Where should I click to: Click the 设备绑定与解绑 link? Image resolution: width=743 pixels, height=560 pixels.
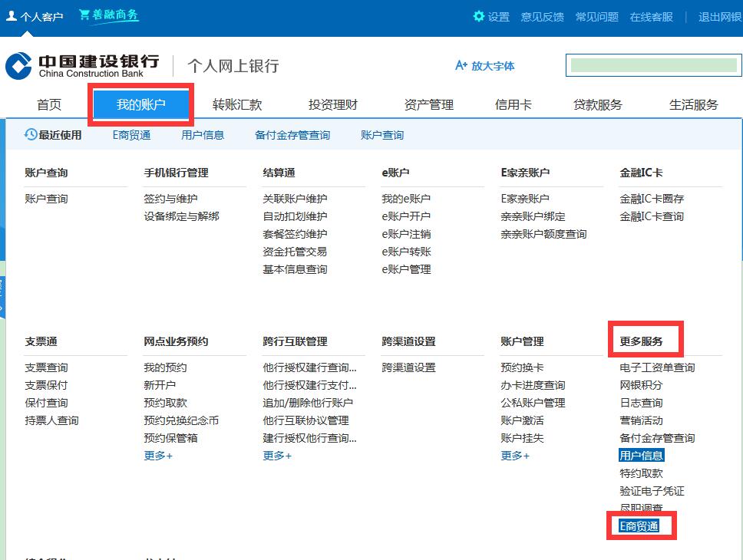[x=181, y=216]
